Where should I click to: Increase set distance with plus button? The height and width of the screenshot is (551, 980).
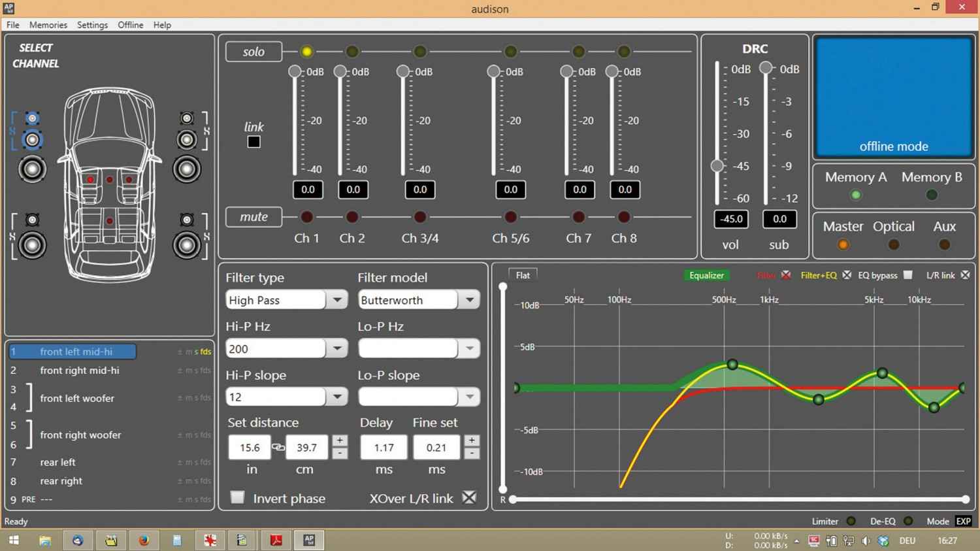click(340, 441)
